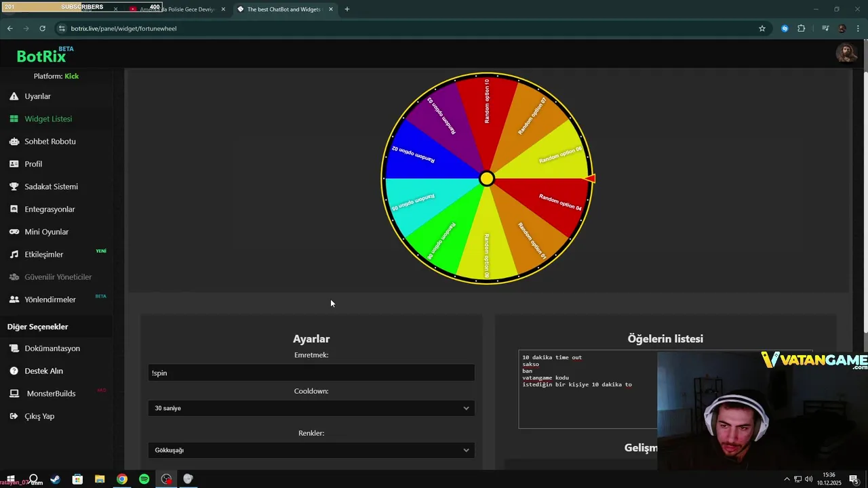The width and height of the screenshot is (868, 488).
Task: Click the Sadakat Sistemi trophy icon
Action: [14, 186]
